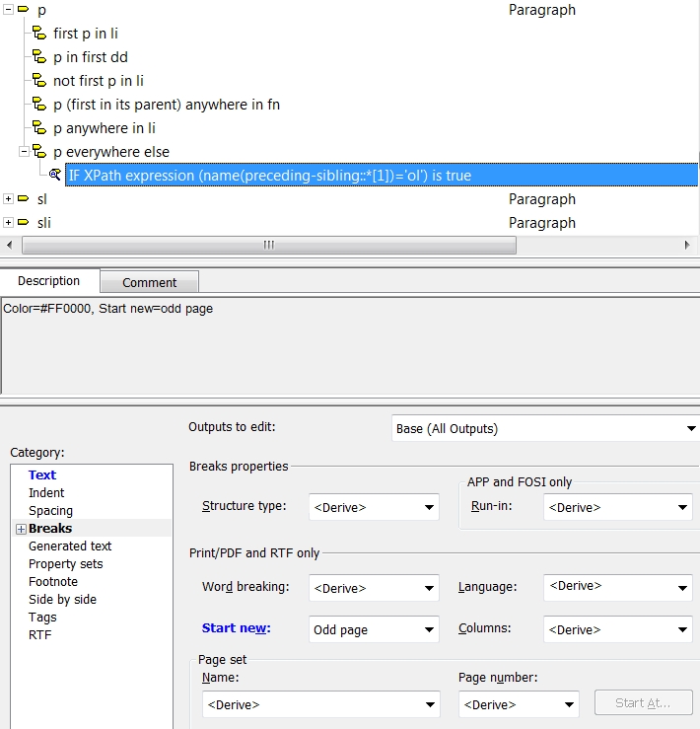This screenshot has width=700, height=729.
Task: Open the Page set Name dropdown
Action: [320, 704]
